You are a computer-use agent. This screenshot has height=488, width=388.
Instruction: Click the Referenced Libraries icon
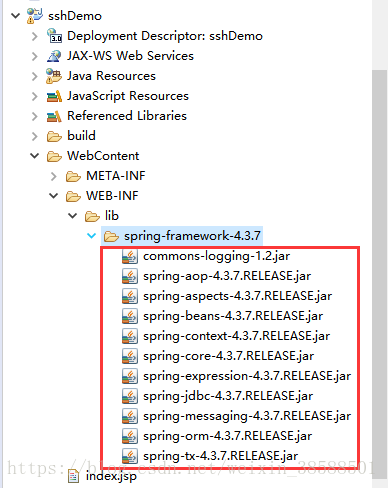54,116
